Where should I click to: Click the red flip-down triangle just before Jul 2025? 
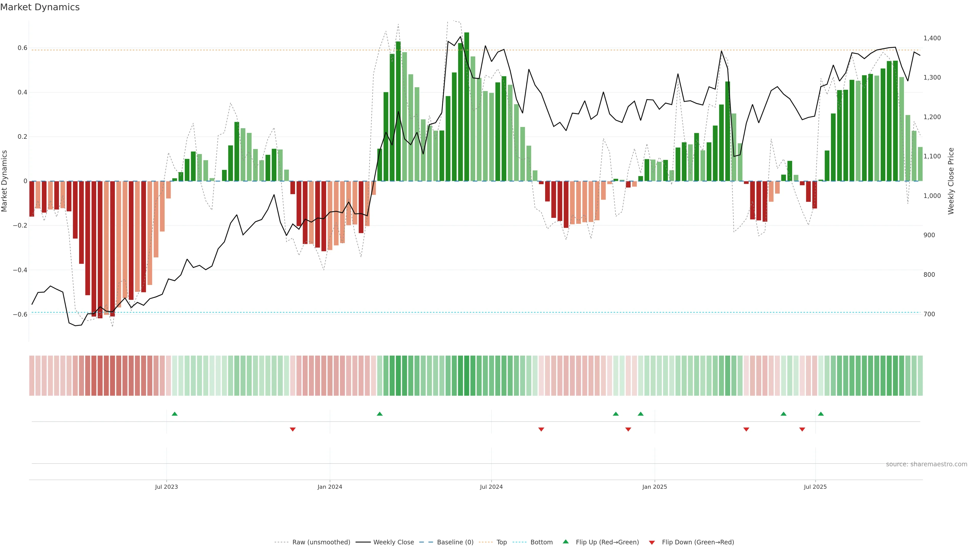(x=802, y=429)
